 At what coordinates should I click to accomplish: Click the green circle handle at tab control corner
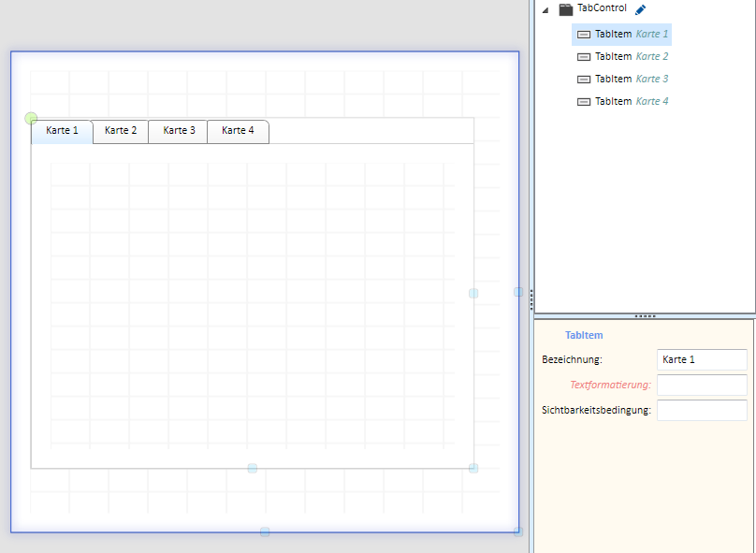pos(31,119)
